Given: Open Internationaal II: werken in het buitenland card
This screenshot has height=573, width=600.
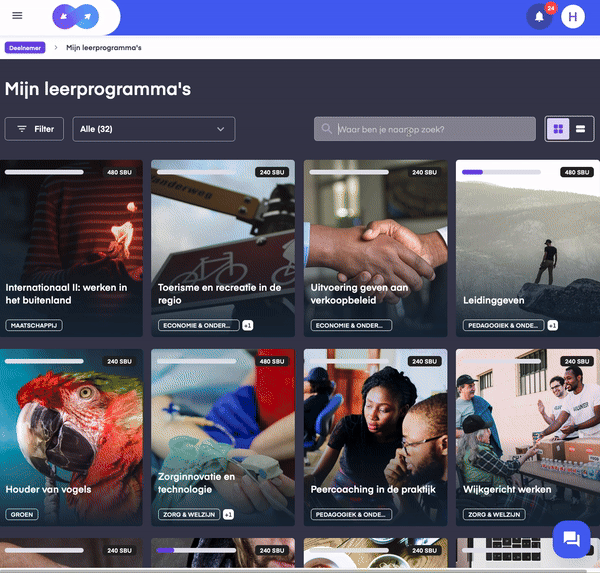Looking at the screenshot, I should (x=71, y=248).
